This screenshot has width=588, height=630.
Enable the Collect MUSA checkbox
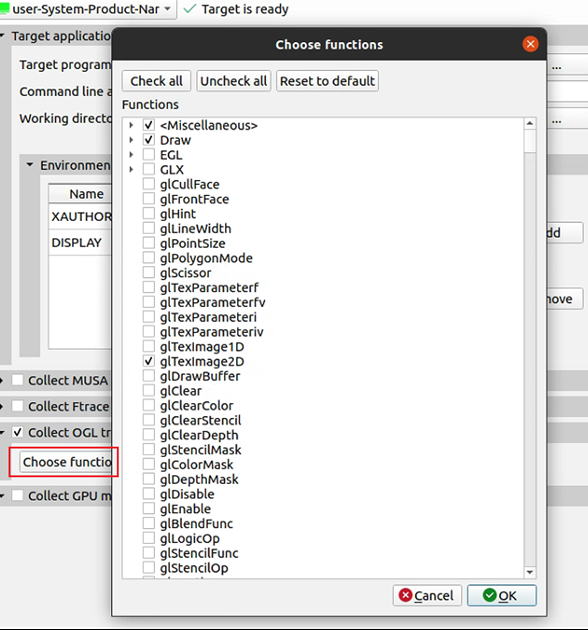pyautogui.click(x=17, y=380)
